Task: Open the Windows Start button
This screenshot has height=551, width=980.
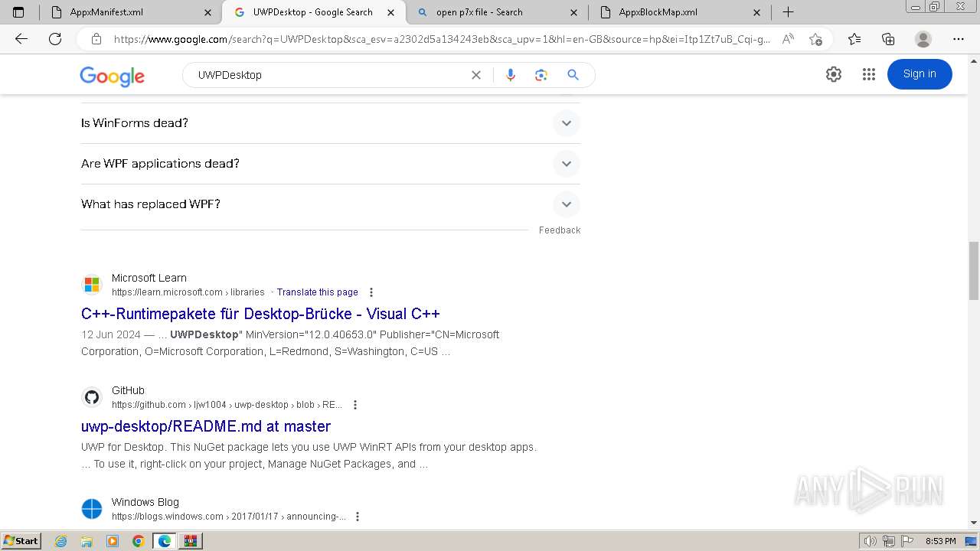Action: tap(21, 541)
